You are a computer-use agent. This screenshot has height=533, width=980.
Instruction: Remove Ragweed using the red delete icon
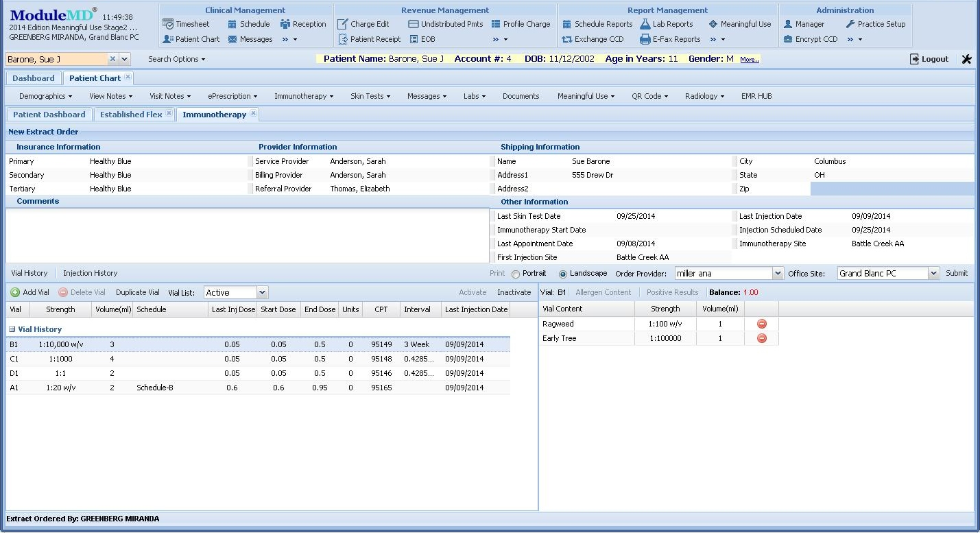761,323
